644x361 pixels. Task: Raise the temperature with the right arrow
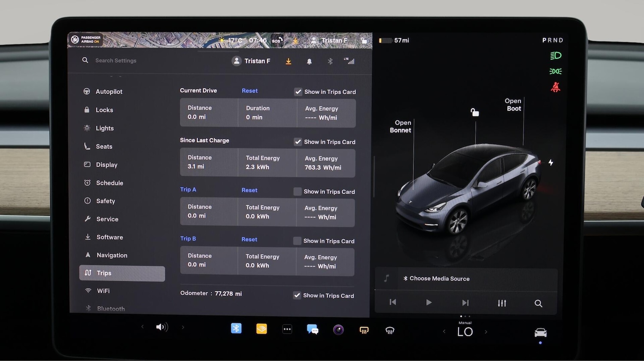point(486,331)
